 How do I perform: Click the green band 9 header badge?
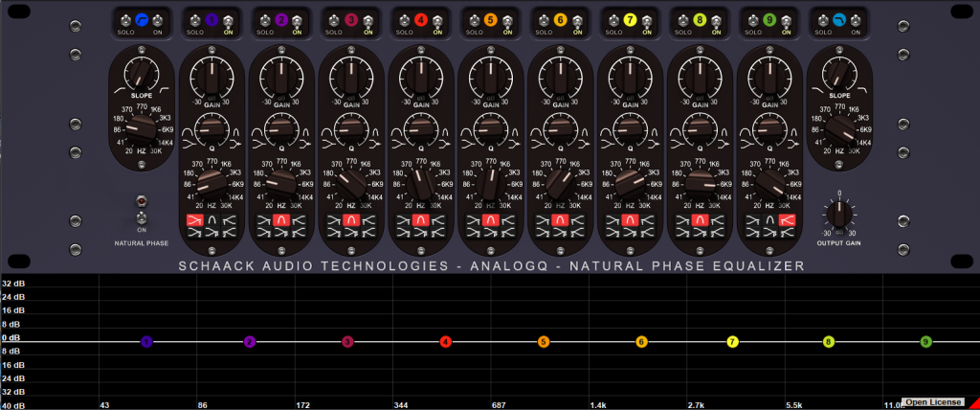click(770, 20)
